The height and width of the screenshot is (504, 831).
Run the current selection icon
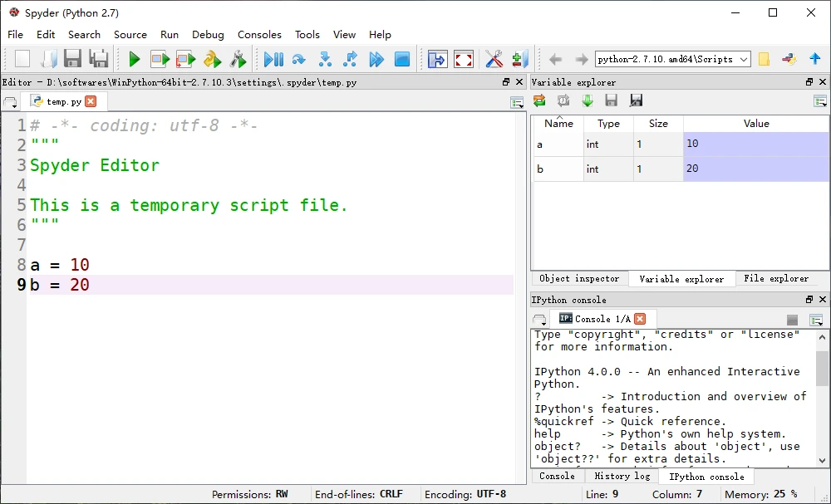coord(212,59)
